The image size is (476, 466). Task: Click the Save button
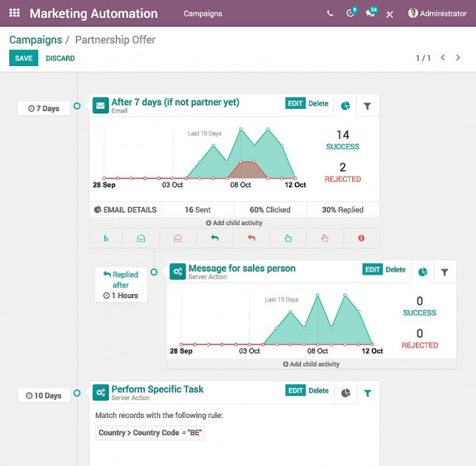[24, 58]
